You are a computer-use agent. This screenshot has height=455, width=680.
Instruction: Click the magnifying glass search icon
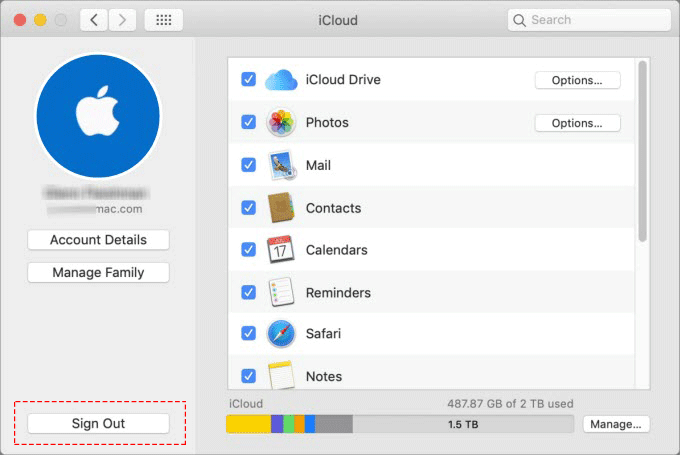[x=519, y=20]
